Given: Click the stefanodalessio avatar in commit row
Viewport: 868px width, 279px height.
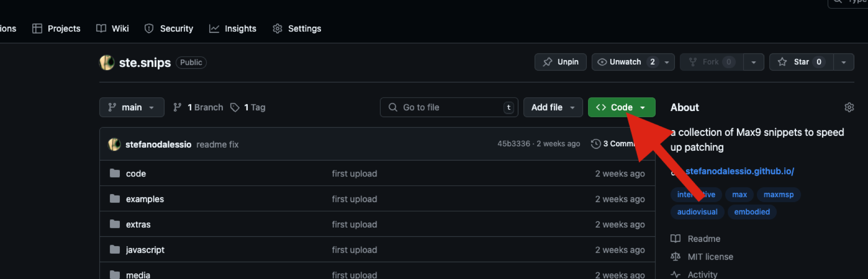Looking at the screenshot, I should pyautogui.click(x=114, y=144).
